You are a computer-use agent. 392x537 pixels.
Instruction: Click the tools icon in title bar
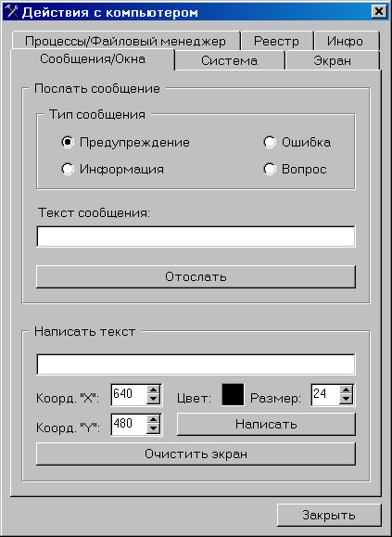(x=12, y=12)
